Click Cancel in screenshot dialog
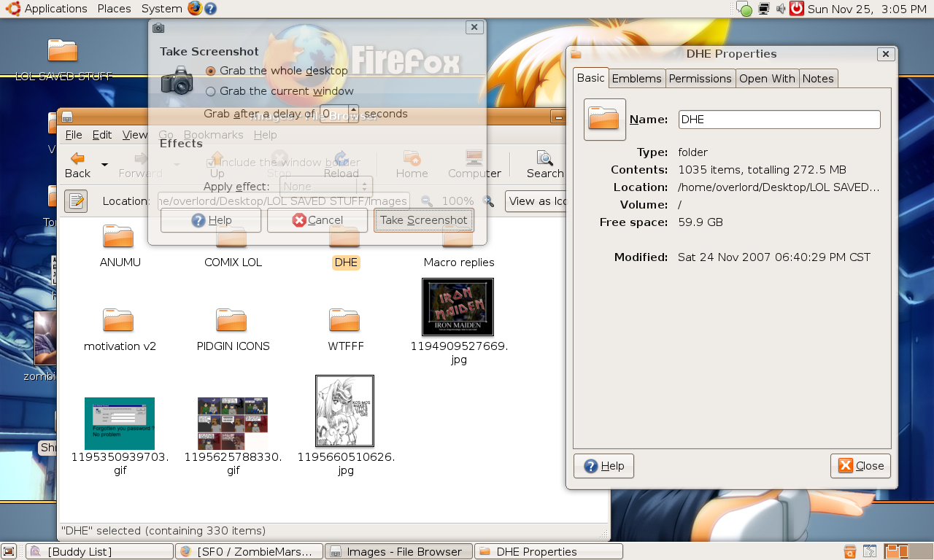934x560 pixels. [x=317, y=220]
